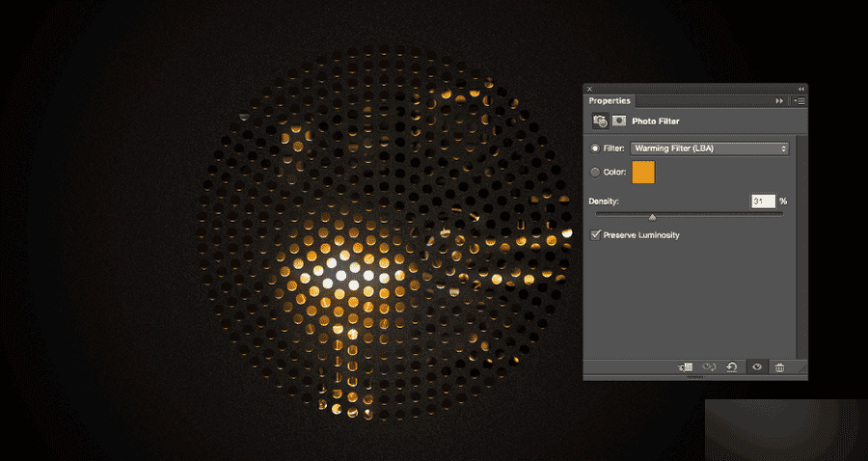Toggle adjustment layer visibility eye
The width and height of the screenshot is (868, 461).
[x=756, y=367]
